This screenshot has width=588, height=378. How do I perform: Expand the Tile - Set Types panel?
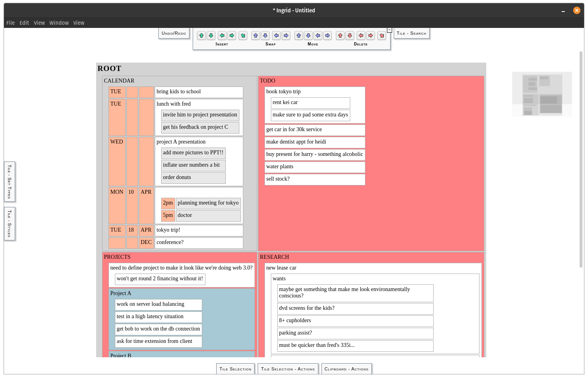pyautogui.click(x=9, y=181)
